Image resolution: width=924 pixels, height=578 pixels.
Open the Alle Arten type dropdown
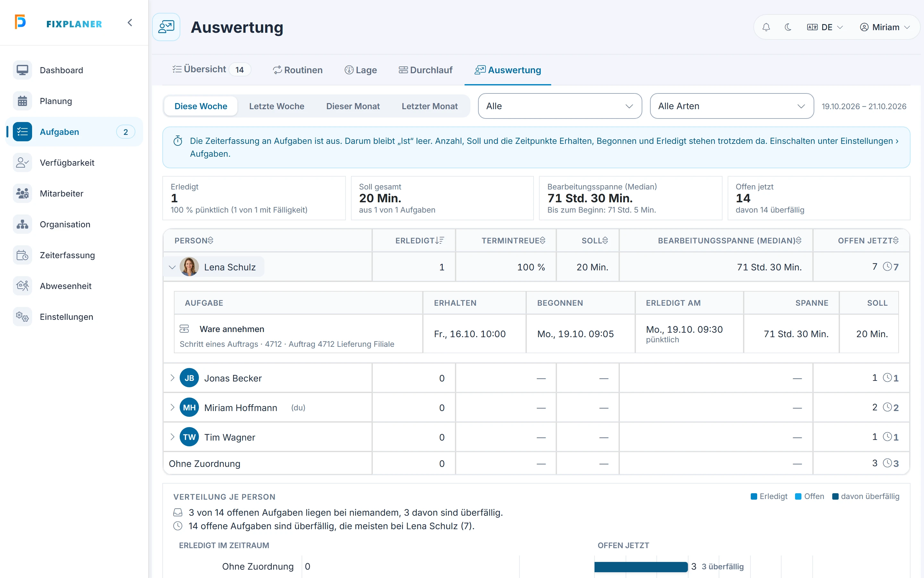(732, 106)
